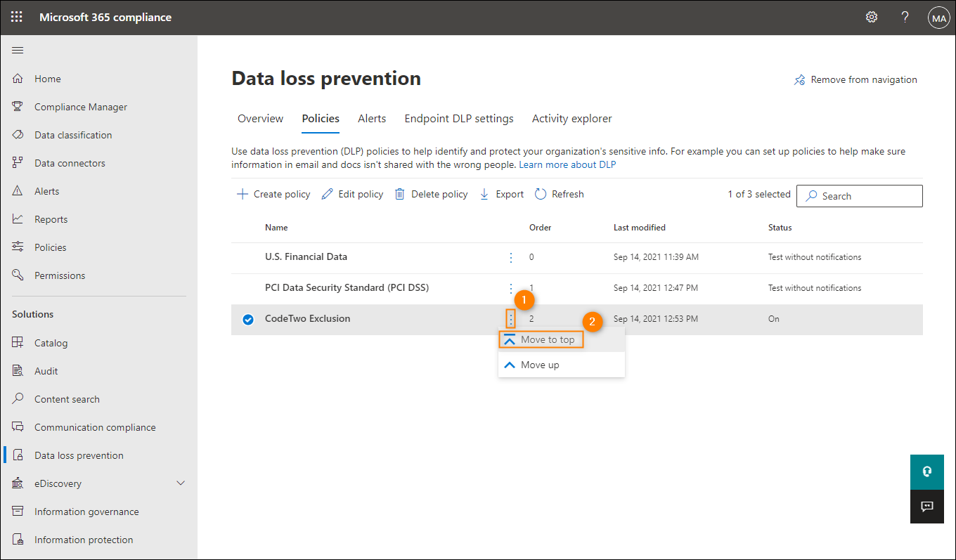Click the On status of CodeTwo Exclusion
Image resolution: width=956 pixels, height=560 pixels.
tap(774, 319)
